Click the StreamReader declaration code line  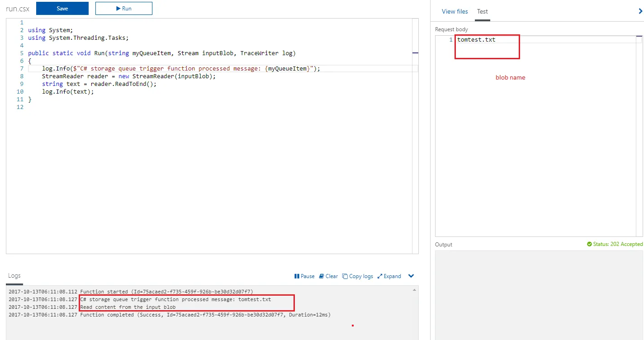tap(129, 76)
